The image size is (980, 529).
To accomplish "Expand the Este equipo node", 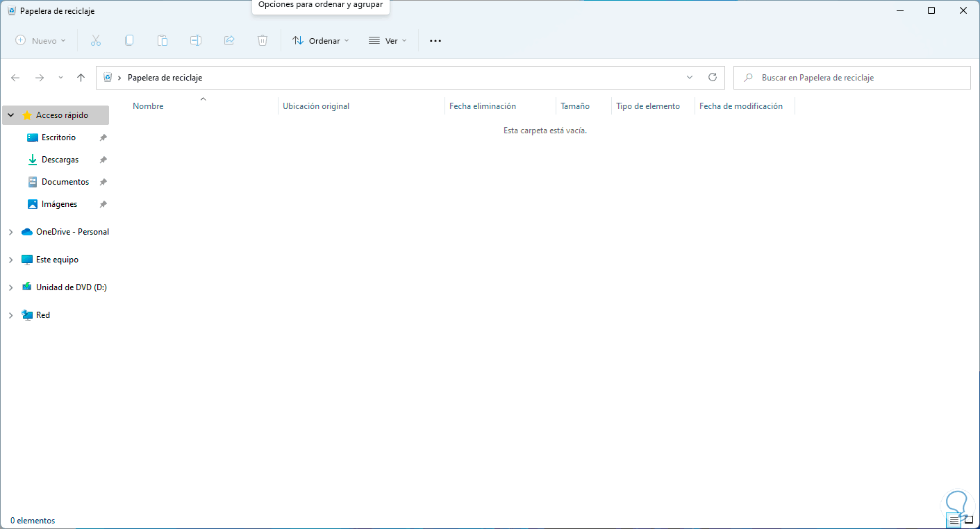I will pyautogui.click(x=11, y=260).
